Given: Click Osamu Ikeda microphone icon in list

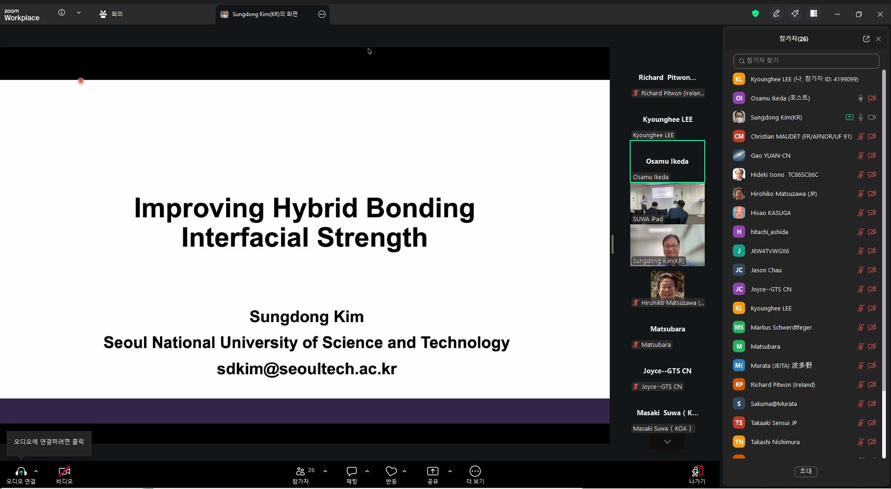Looking at the screenshot, I should point(860,98).
